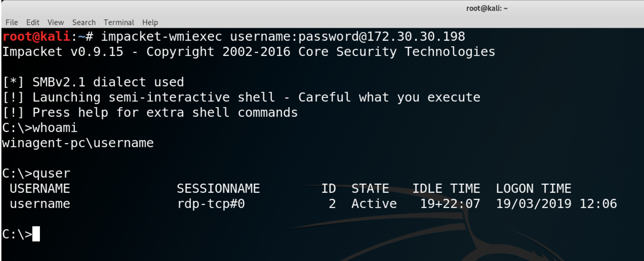Click the SESSIONNAME column header
The height and width of the screenshot is (261, 644).
point(218,189)
